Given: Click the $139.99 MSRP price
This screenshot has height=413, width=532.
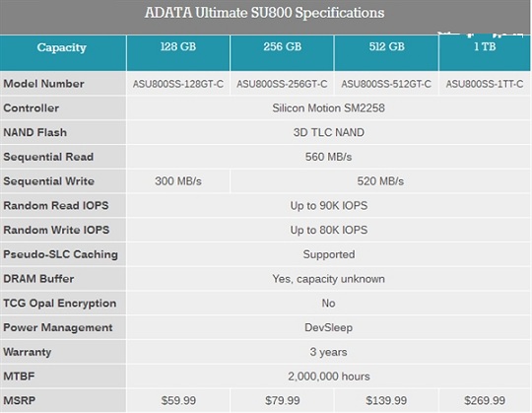Looking at the screenshot, I should tap(386, 400).
